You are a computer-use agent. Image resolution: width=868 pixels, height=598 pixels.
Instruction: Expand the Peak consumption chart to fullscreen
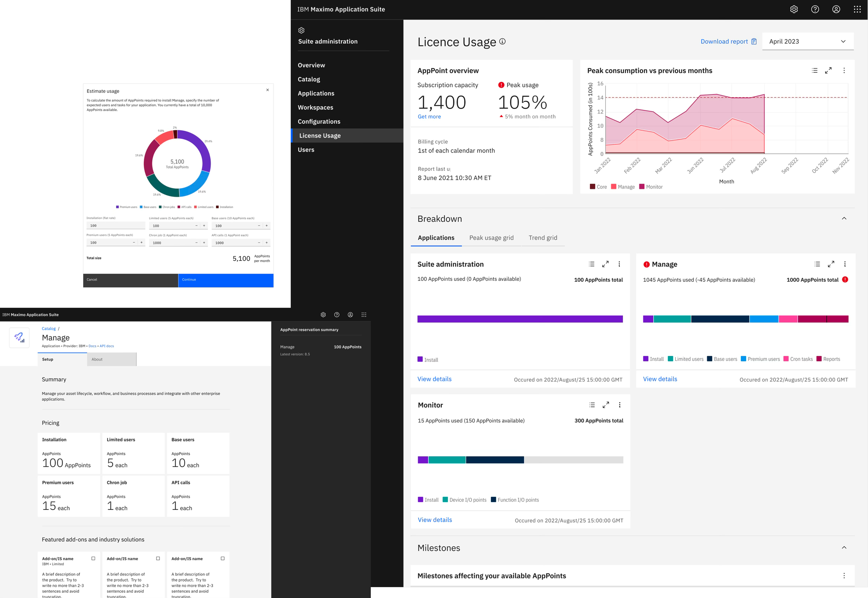click(829, 70)
